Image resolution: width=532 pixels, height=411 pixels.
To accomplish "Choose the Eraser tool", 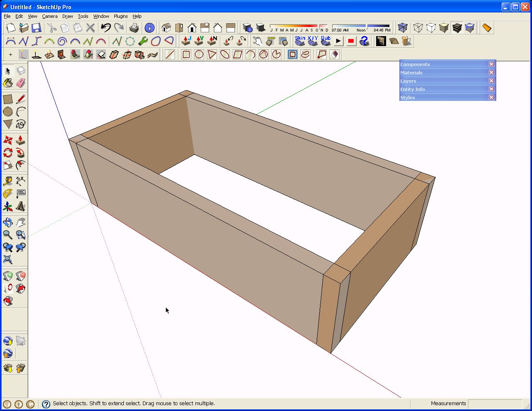I will [x=21, y=83].
